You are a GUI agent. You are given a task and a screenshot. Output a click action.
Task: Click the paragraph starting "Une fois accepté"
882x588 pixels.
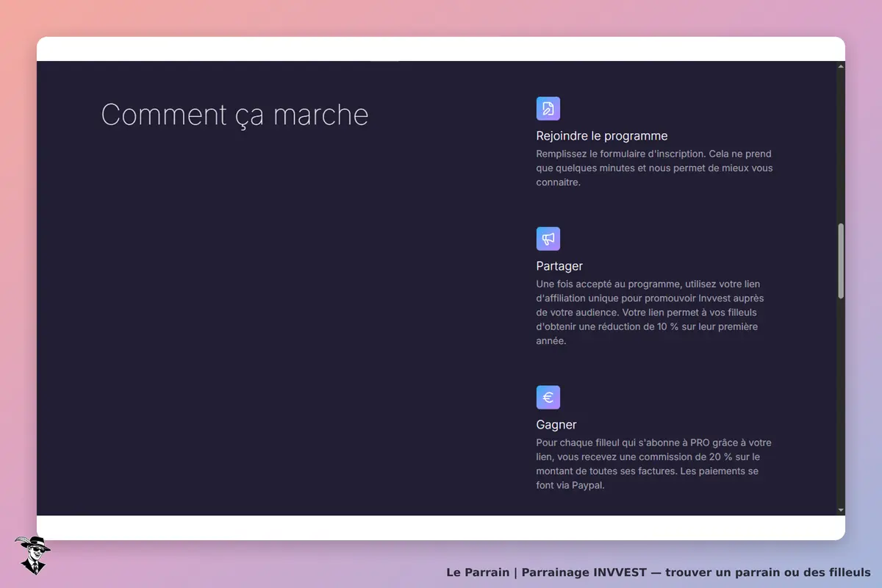(x=650, y=312)
